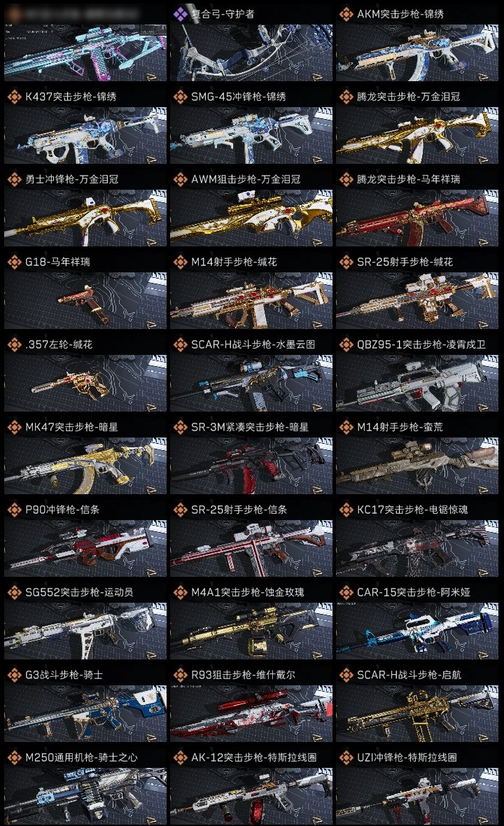
Task: Open the M4A1突击步枪-蚀金玫瑰 skin preview
Action: 251,631
